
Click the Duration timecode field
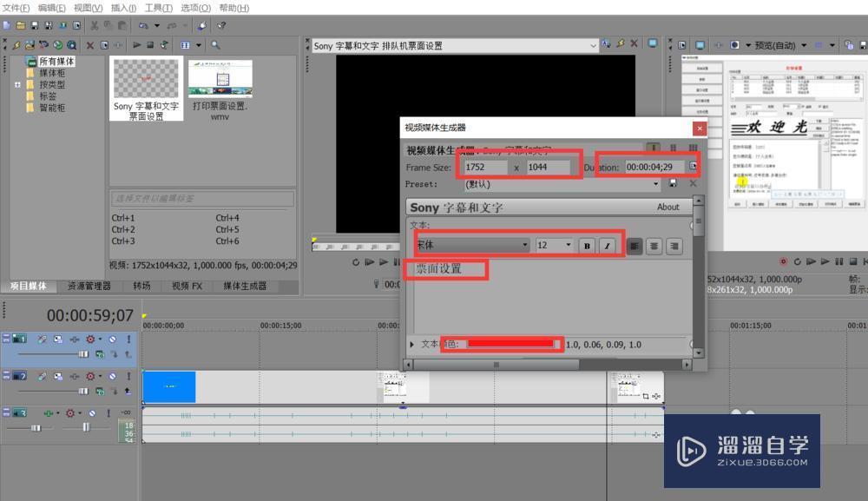pos(654,168)
